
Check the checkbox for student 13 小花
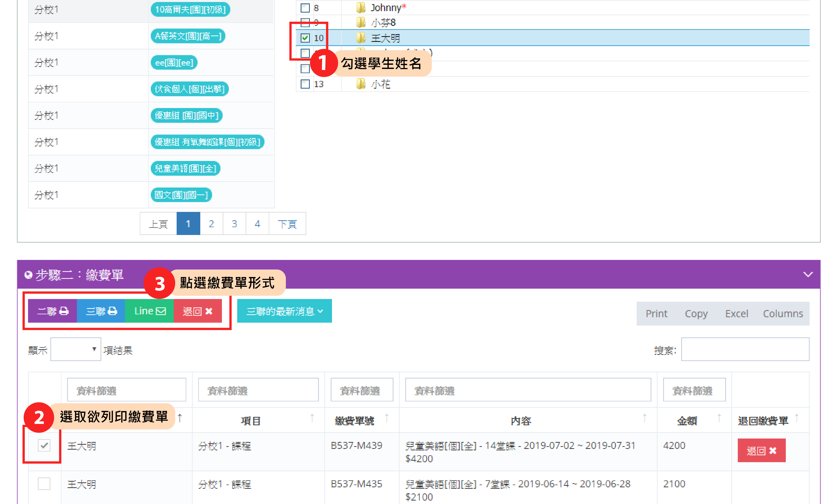305,84
